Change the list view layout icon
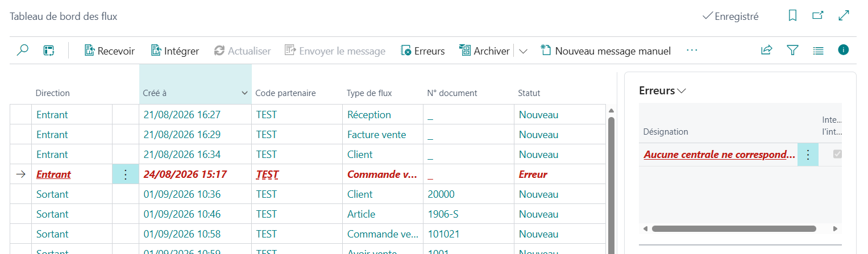868x254 pixels. point(818,51)
